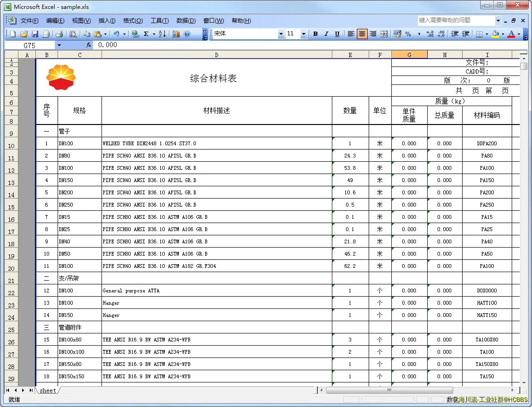Viewport: 532px width, 407px height.
Task: Click the vertical scrollbar thumb
Action: pos(524,66)
